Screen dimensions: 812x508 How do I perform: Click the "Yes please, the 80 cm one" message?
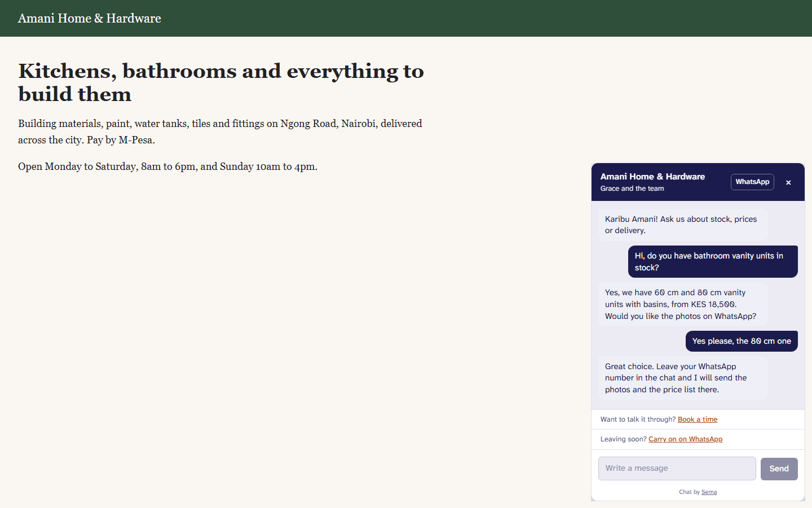(742, 341)
